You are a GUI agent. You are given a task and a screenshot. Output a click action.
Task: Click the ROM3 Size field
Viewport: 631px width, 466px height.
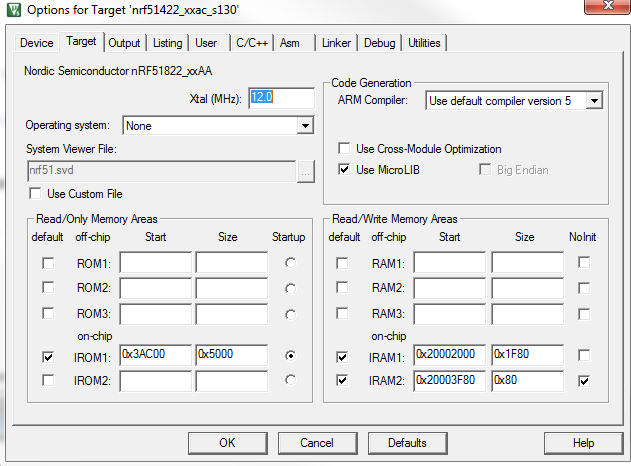tap(232, 314)
